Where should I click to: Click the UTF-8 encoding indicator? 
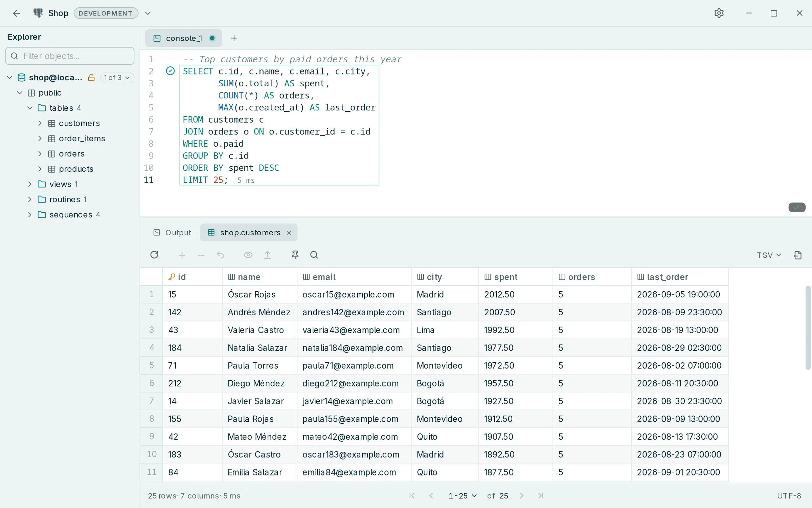click(789, 496)
